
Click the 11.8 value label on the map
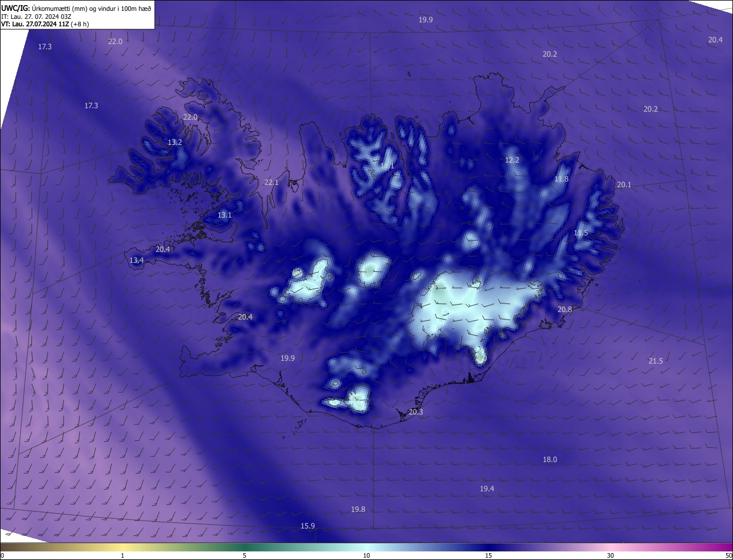click(x=561, y=179)
